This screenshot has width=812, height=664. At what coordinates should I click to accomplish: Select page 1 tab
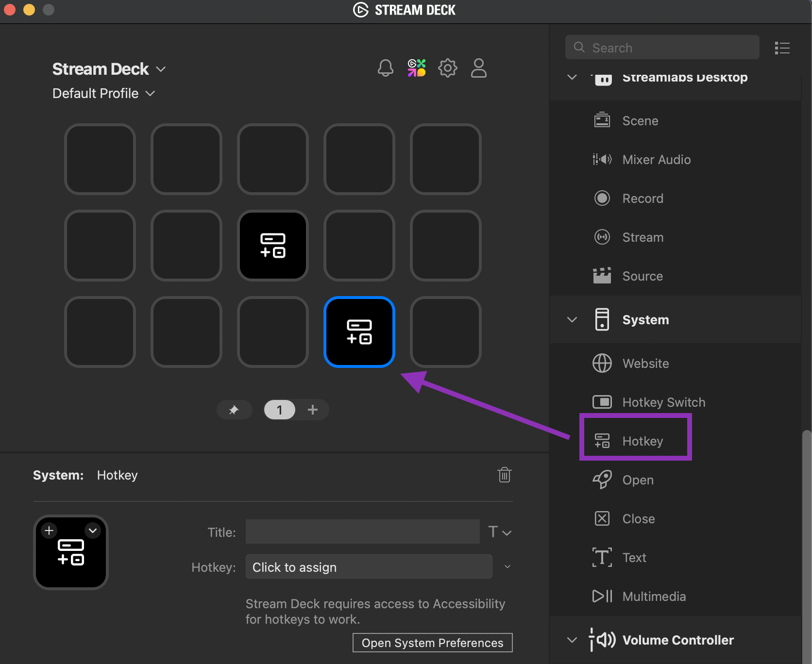pyautogui.click(x=279, y=410)
